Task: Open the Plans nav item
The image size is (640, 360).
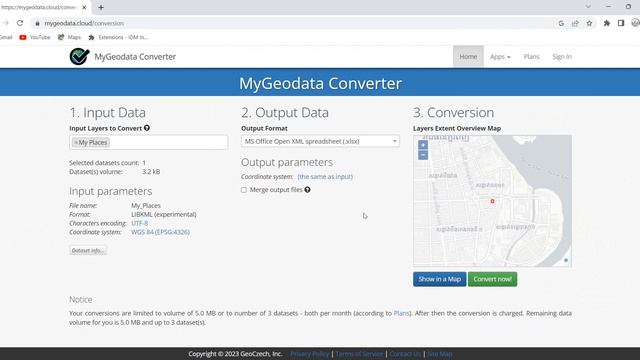Action: tap(531, 57)
